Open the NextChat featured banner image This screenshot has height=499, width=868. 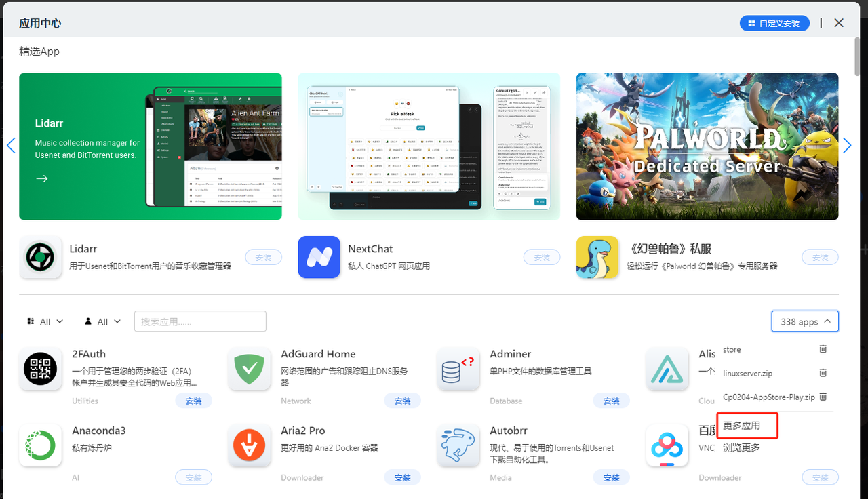[x=429, y=146]
